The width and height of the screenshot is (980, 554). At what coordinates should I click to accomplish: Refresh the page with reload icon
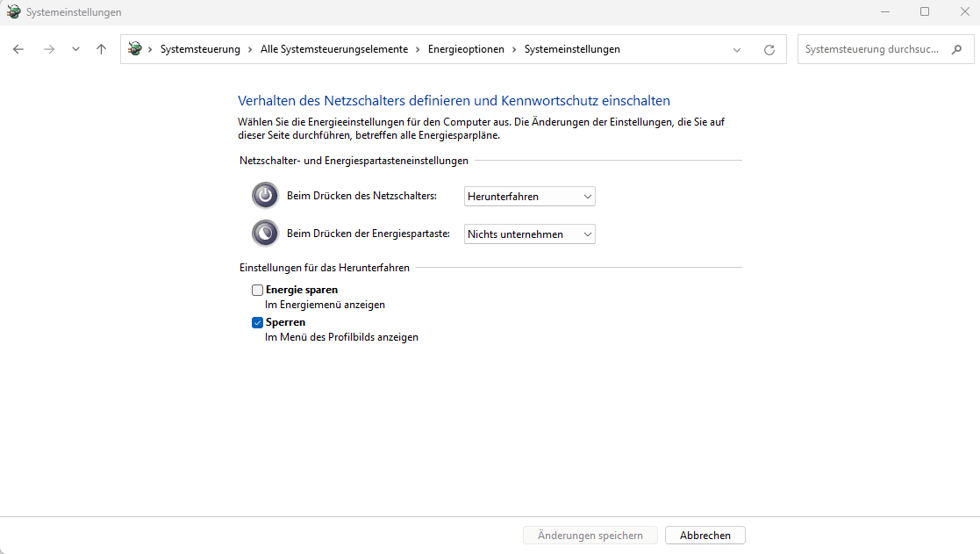(769, 50)
